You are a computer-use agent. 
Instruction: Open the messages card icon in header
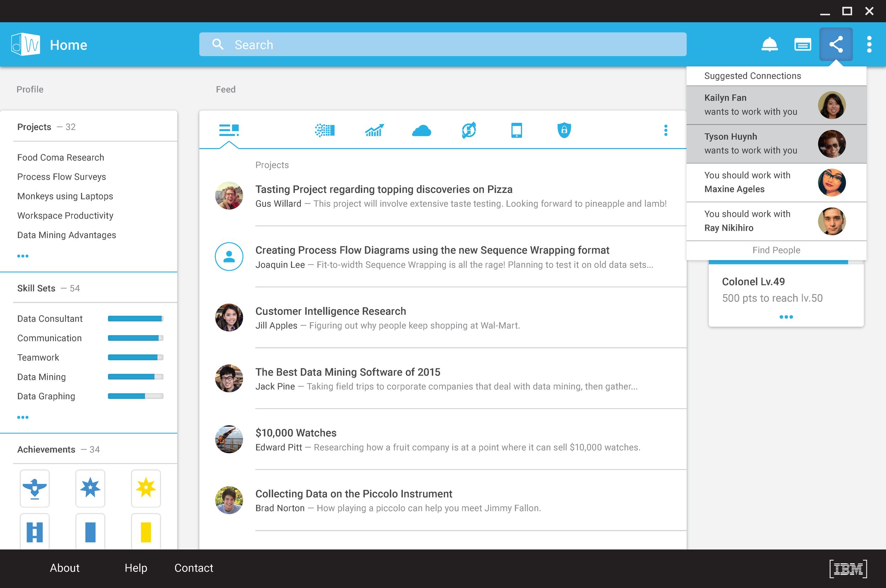click(802, 45)
